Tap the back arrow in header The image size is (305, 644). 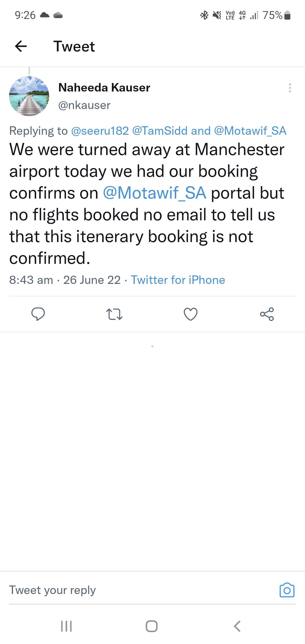[x=21, y=46]
